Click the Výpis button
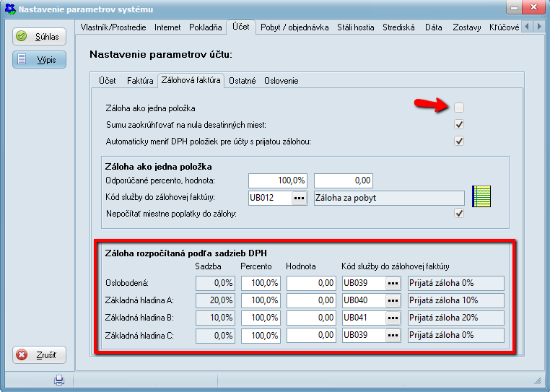Viewport: 550px width, 392px height. tap(40, 59)
